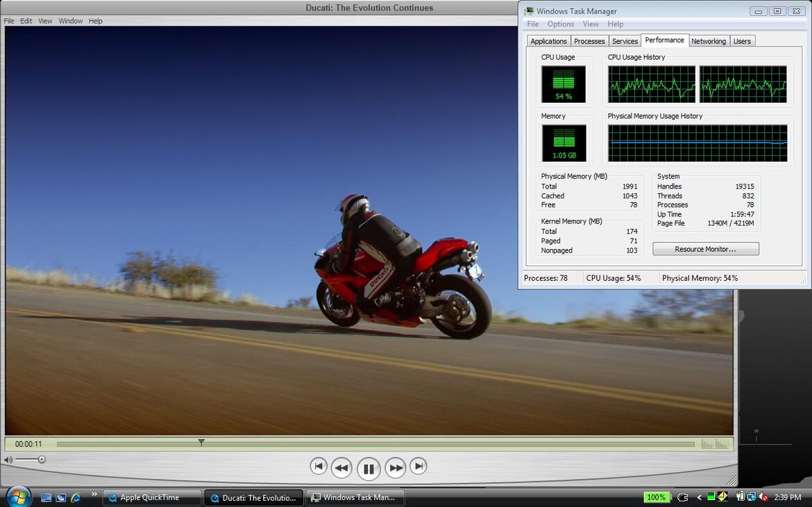Open Task Manager's File menu

click(x=533, y=24)
